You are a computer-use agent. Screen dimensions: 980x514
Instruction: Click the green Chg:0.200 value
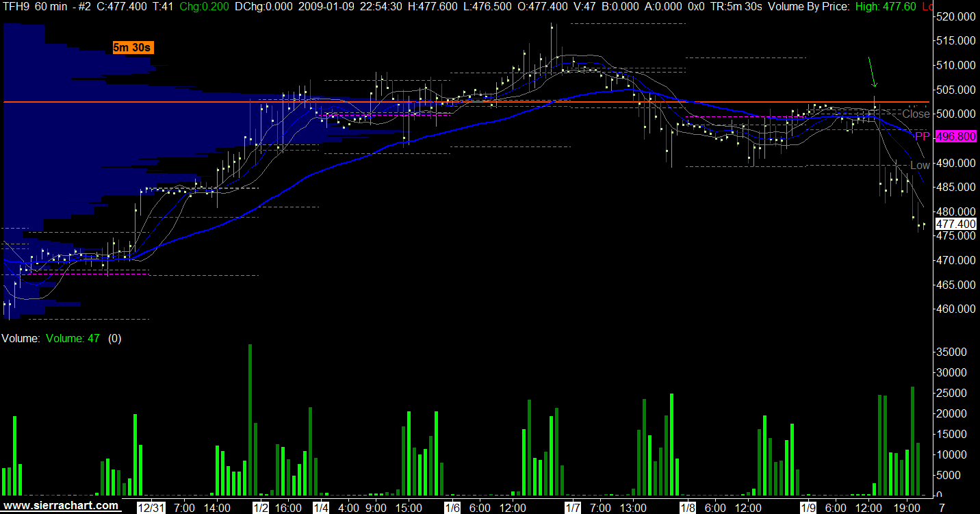pyautogui.click(x=204, y=6)
